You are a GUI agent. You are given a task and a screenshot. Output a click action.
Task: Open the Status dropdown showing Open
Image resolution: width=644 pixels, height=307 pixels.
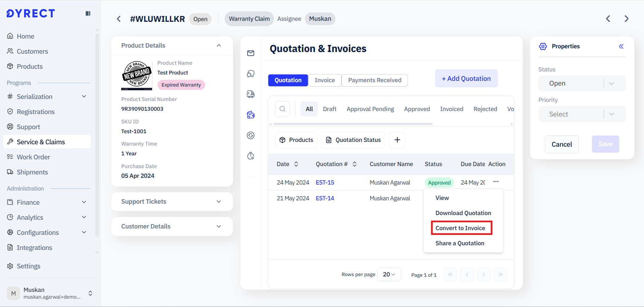(582, 84)
